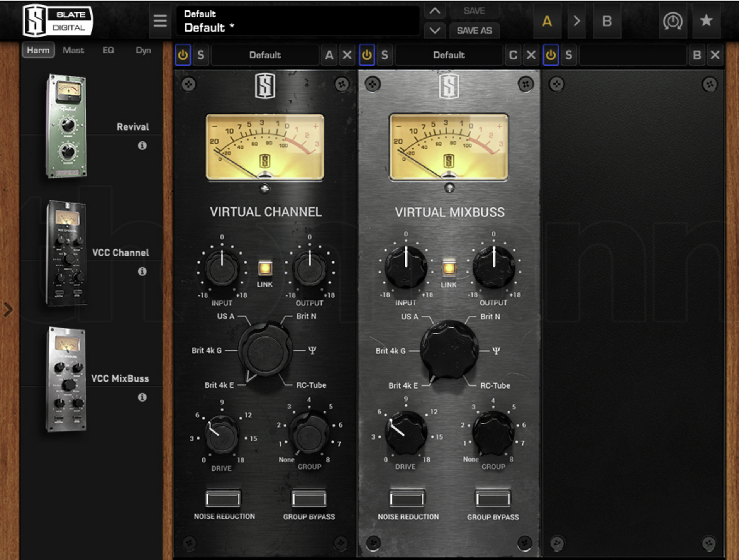739x560 pixels.
Task: Toggle power for the empty third slot
Action: point(551,55)
